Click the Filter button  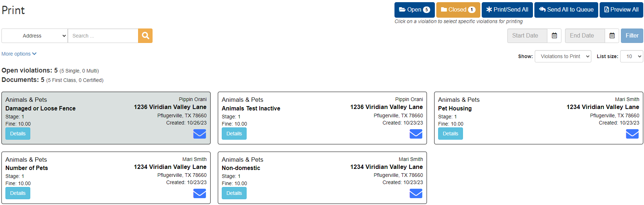(632, 36)
